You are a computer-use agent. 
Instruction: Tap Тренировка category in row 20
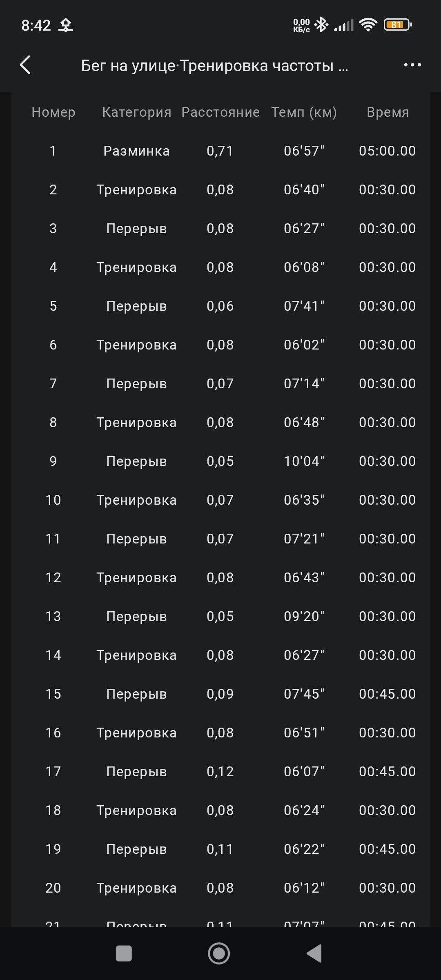point(136,888)
